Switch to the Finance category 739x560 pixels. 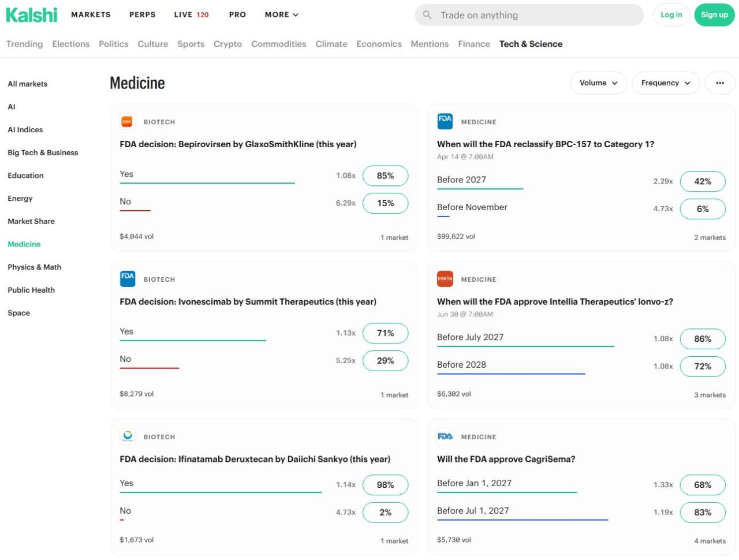coord(474,44)
